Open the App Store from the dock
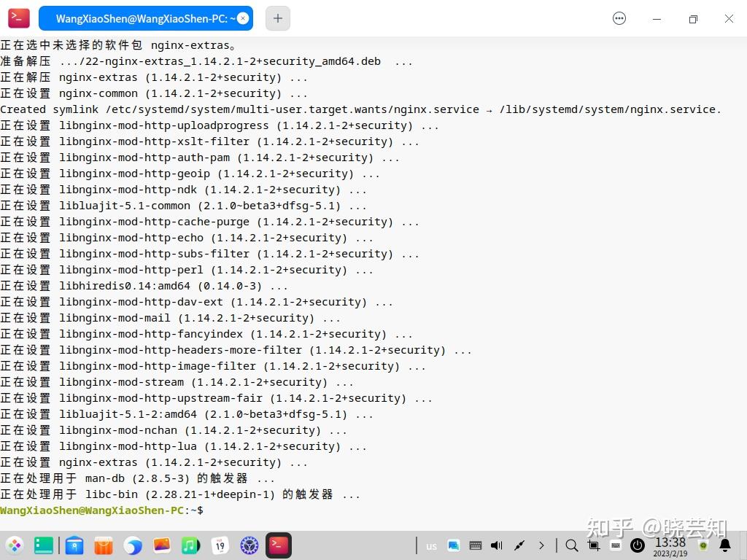Screen dimensions: 747x560 104,545
